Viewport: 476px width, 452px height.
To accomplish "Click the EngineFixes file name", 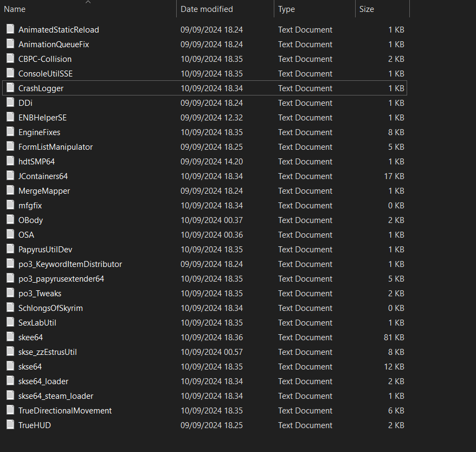I will [40, 132].
